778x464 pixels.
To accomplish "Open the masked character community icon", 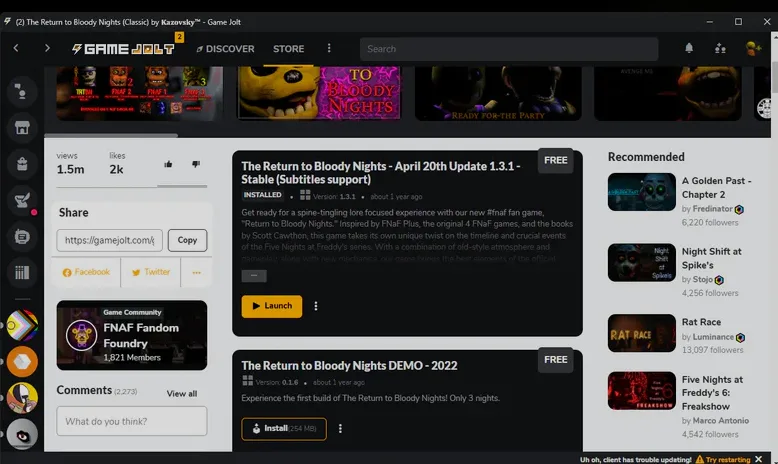I will [22, 398].
